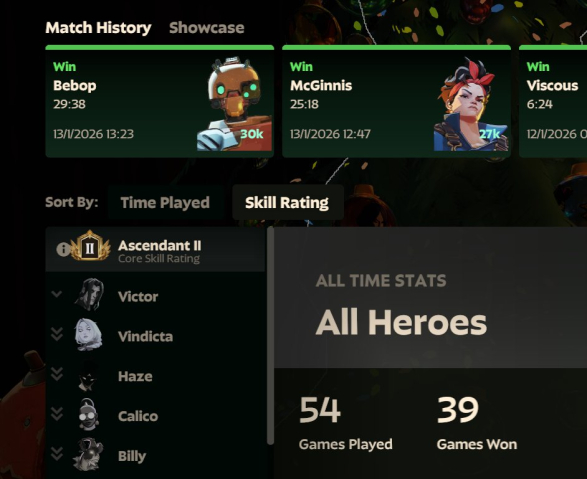Click the hero list vertical scrollbar

tap(270, 335)
